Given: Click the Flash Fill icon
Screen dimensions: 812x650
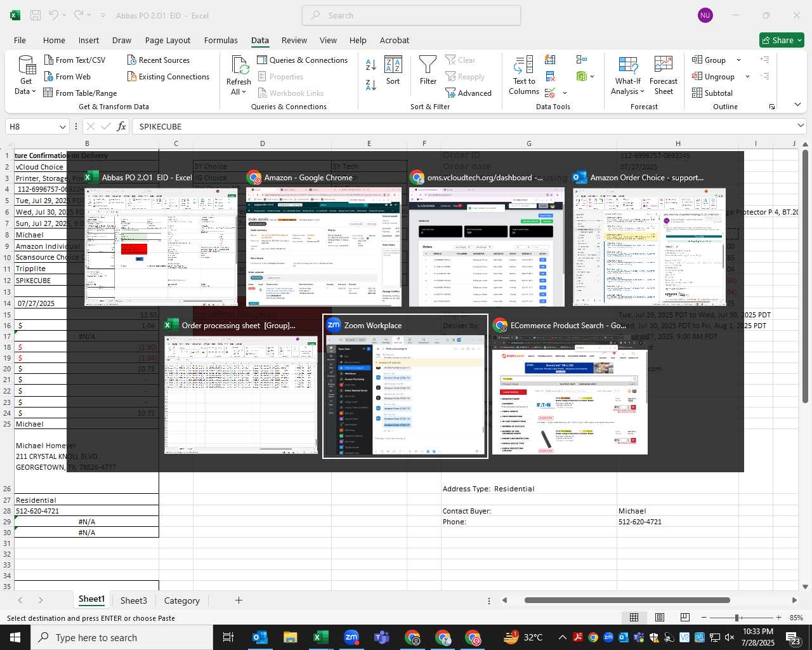Looking at the screenshot, I should point(550,60).
